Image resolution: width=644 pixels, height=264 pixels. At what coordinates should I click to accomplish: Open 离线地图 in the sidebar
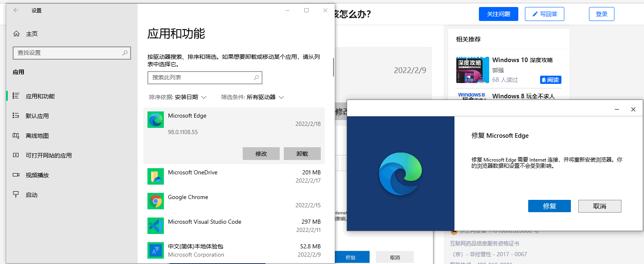pyautogui.click(x=37, y=136)
